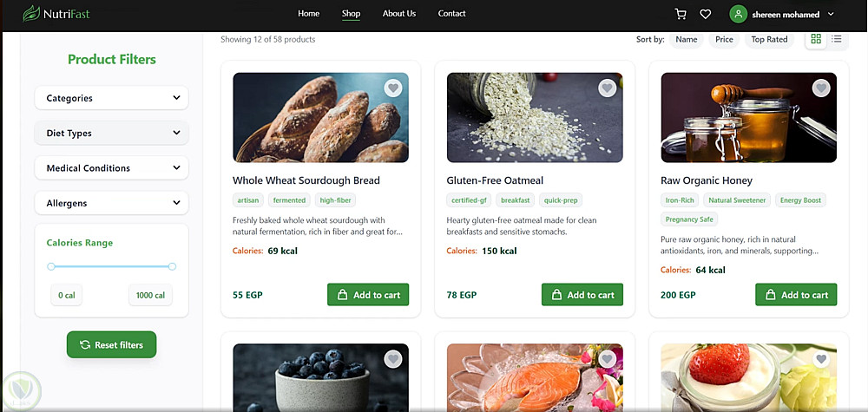Switch to grid view layout
Image resolution: width=868 pixels, height=412 pixels.
click(816, 39)
